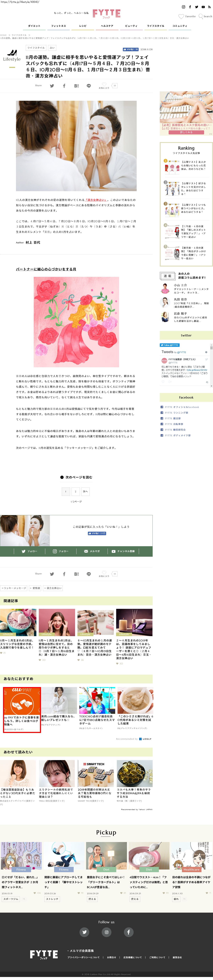Open the SMART TECH ad thumbnail
This screenshot has height=980, width=213.
[96, 773]
